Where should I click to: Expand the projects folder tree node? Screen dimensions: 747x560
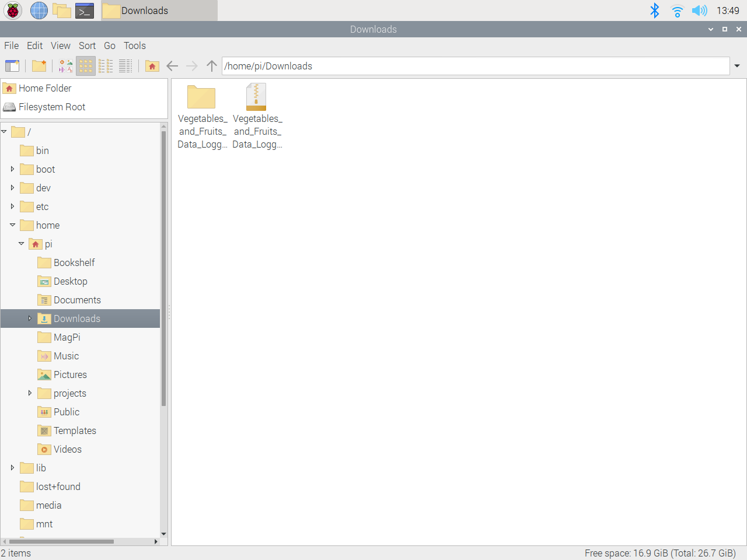coord(30,393)
